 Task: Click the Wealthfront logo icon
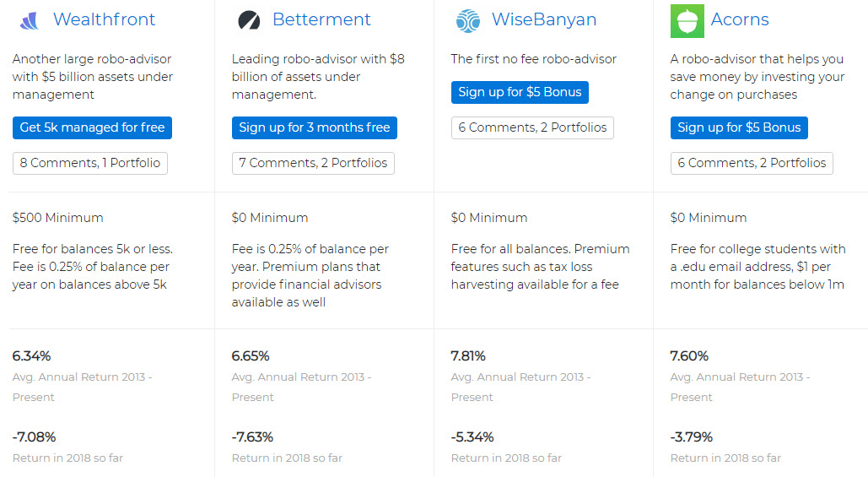tap(30, 21)
